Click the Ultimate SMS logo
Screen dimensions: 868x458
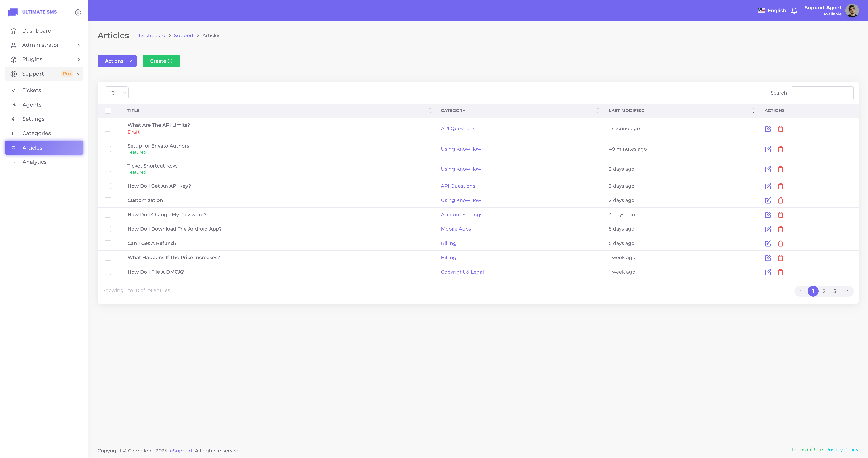point(32,12)
